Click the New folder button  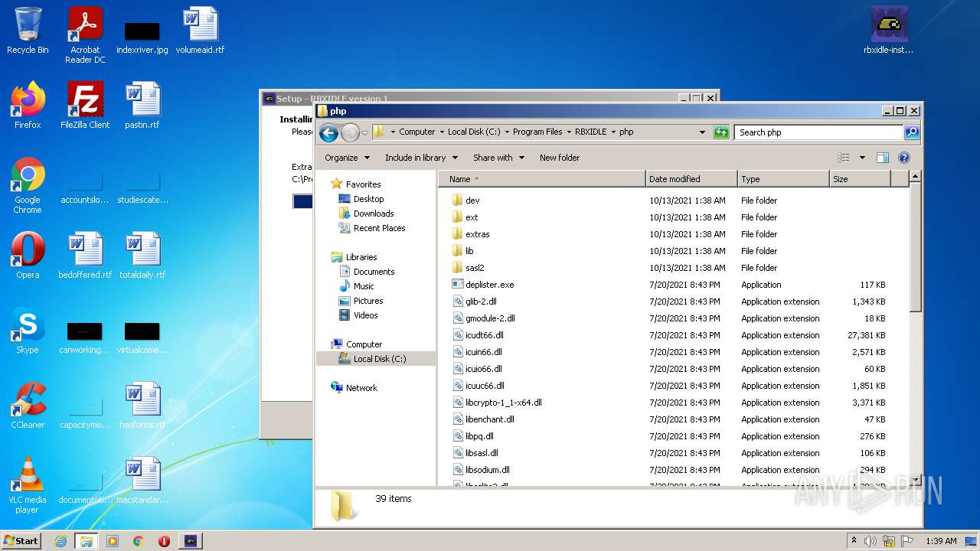click(x=560, y=158)
